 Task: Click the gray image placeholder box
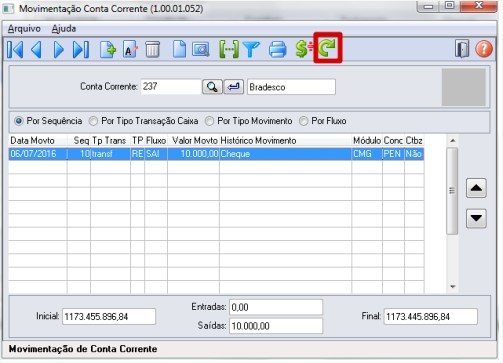coord(464,87)
